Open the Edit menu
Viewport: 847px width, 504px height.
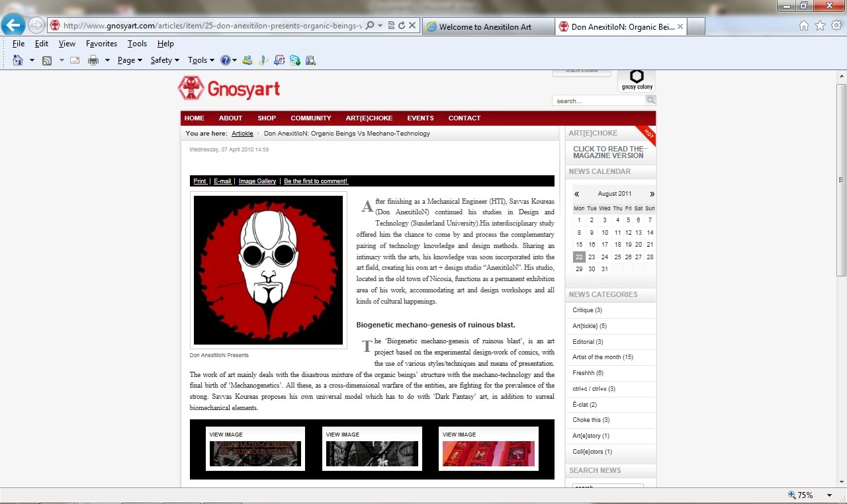point(42,44)
